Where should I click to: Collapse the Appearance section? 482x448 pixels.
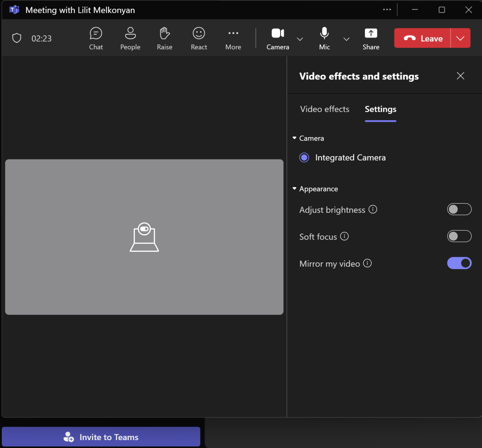[x=294, y=188]
